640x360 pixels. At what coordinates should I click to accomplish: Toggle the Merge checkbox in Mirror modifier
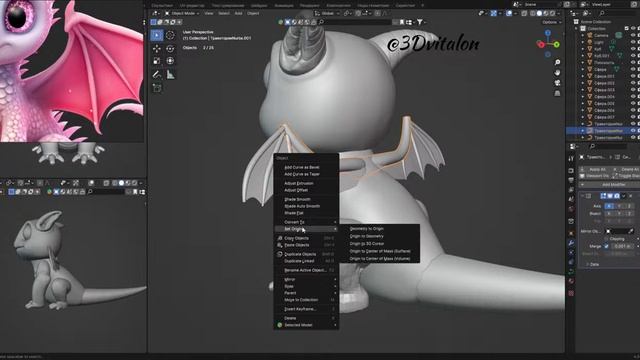click(606, 246)
